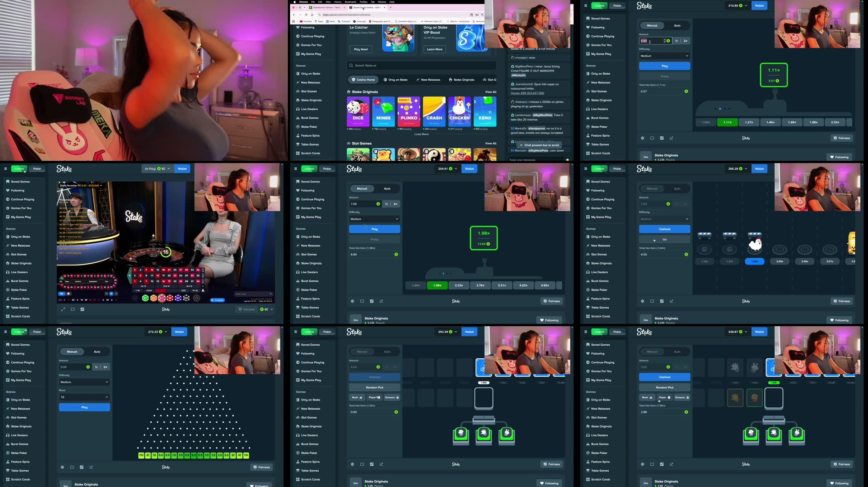Click Chat paused due to scroll notice
Screen dimensions: 868x487
pos(540,145)
